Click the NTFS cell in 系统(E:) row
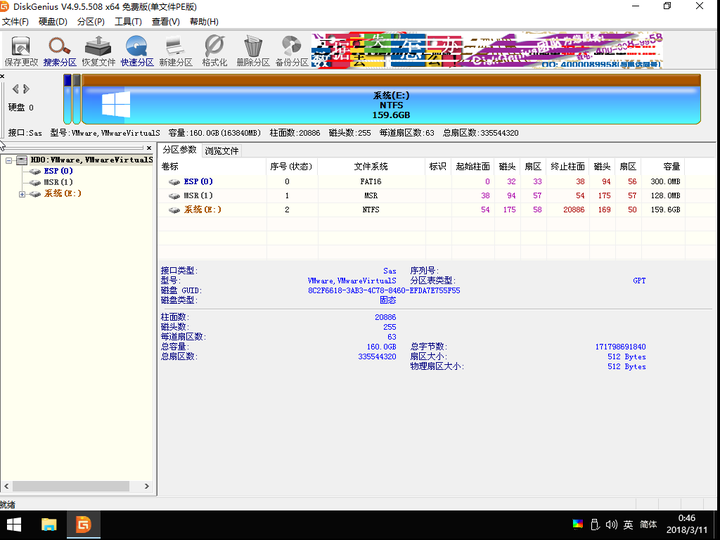The width and height of the screenshot is (720, 540). point(371,210)
